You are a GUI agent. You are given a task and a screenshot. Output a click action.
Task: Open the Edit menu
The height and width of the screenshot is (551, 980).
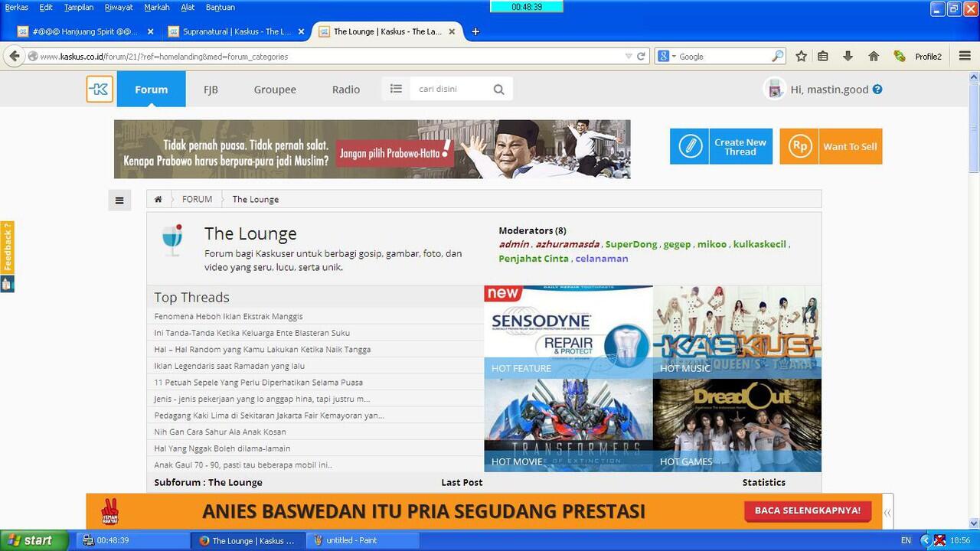coord(46,7)
